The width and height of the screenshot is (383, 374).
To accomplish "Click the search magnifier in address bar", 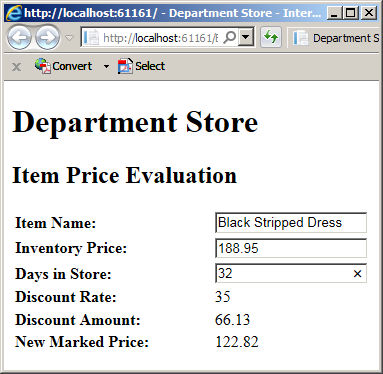I will click(230, 38).
